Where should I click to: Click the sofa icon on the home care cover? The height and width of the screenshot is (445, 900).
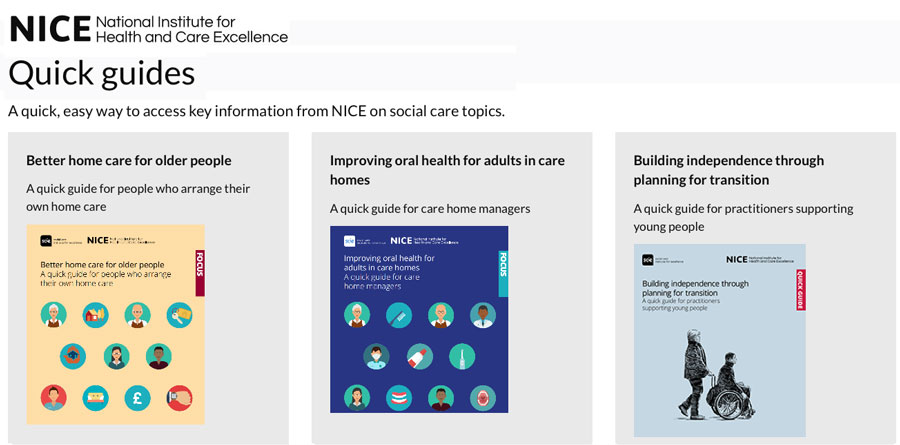tap(95, 398)
